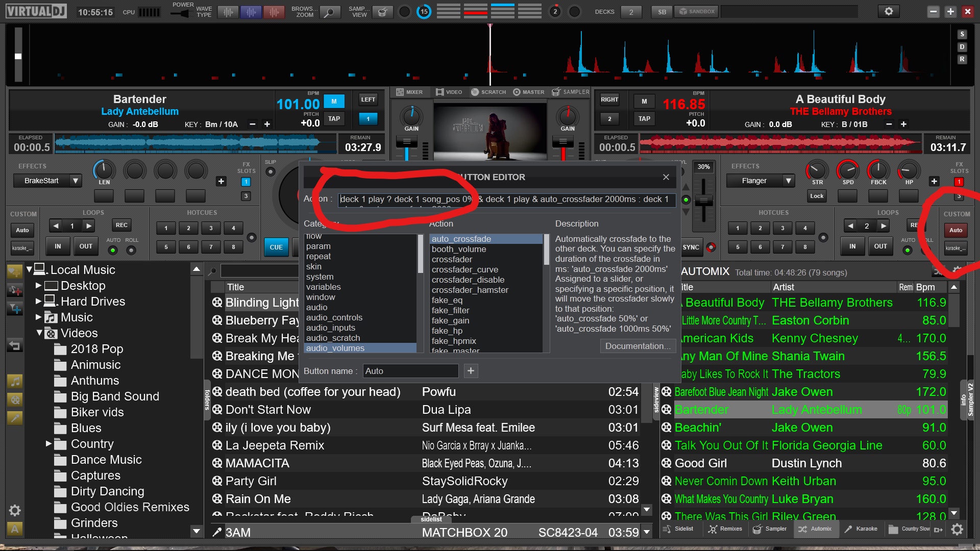Viewport: 980px width, 551px height.
Task: Click the Documentation... button
Action: click(x=638, y=346)
